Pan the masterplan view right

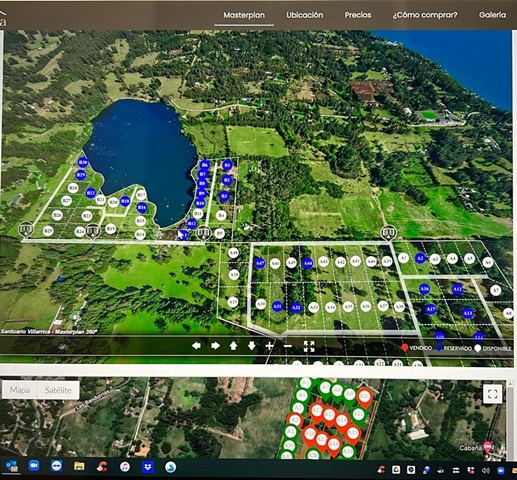215,346
